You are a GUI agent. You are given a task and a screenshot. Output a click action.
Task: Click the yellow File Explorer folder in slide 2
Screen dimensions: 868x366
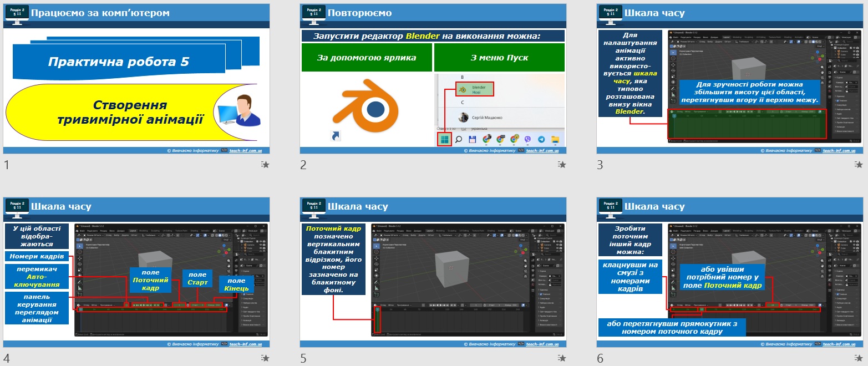pyautogui.click(x=555, y=139)
